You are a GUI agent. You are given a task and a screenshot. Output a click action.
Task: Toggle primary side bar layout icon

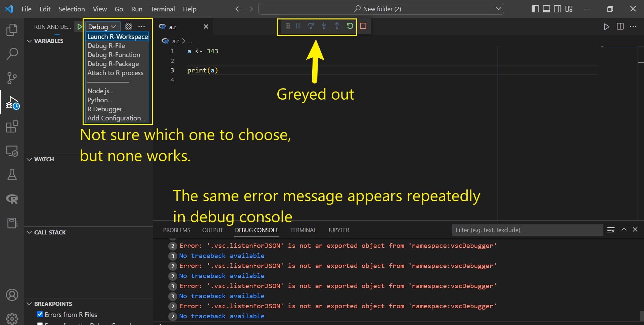(536, 9)
